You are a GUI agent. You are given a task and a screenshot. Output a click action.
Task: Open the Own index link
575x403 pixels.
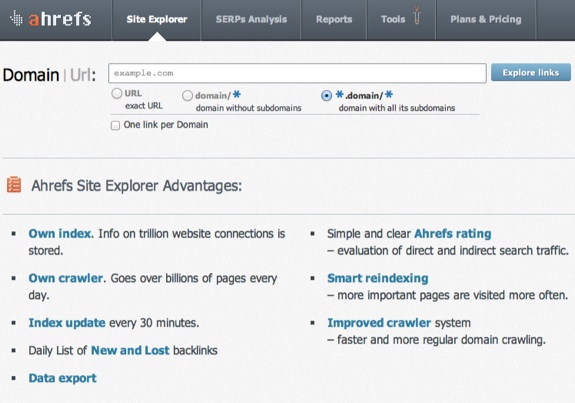[x=61, y=234]
